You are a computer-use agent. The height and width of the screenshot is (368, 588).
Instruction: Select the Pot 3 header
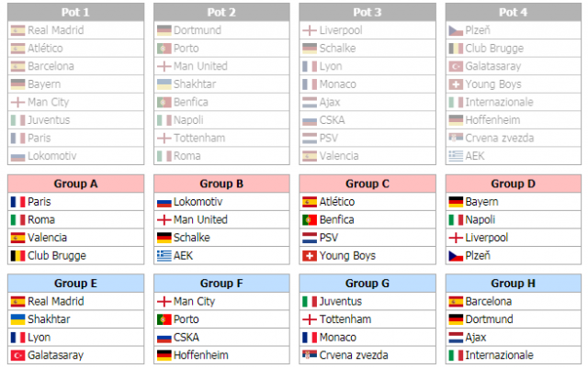367,12
